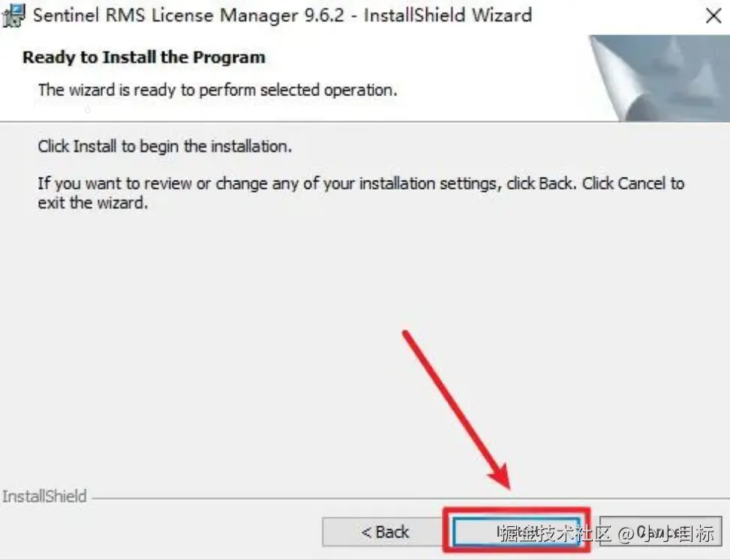Screen dimensions: 730x560
Task: Click 'Sentinel RMS License Manager 9.6.2' in title
Action: coord(188,15)
